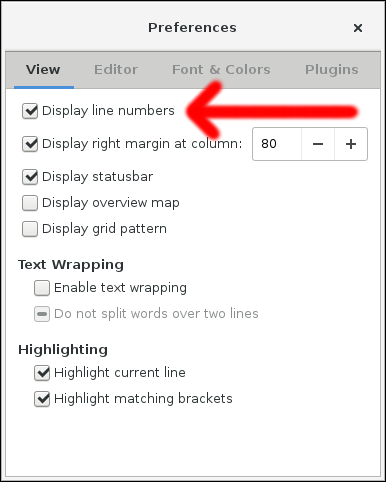The height and width of the screenshot is (482, 386).
Task: Click the Display line numbers label text
Action: 108,111
